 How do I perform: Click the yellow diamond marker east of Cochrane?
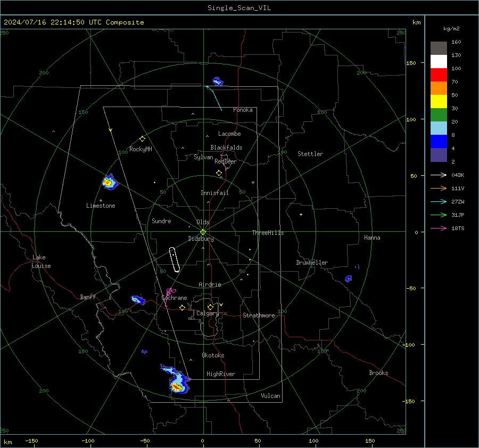182,307
